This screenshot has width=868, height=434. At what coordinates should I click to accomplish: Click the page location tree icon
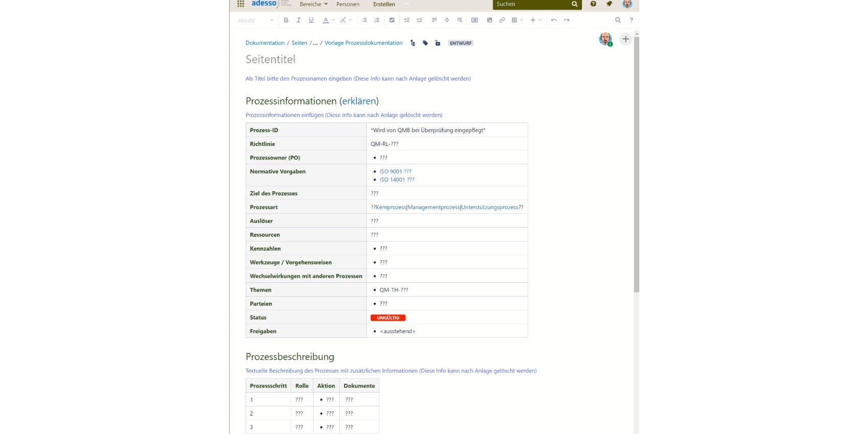point(413,43)
